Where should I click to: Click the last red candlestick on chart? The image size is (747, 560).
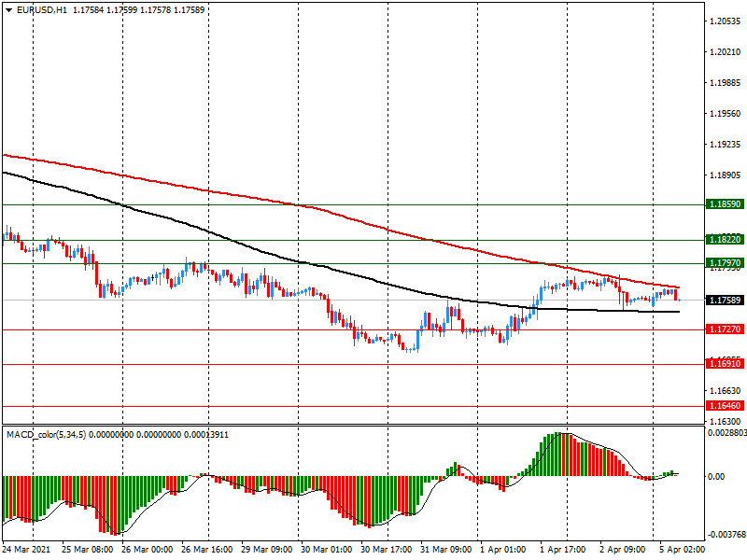(676, 295)
